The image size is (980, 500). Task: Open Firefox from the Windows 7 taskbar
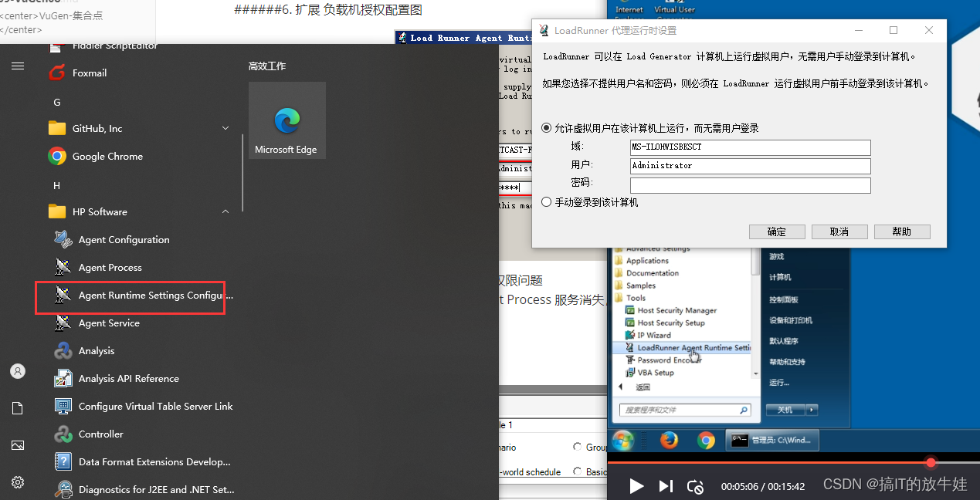point(669,440)
